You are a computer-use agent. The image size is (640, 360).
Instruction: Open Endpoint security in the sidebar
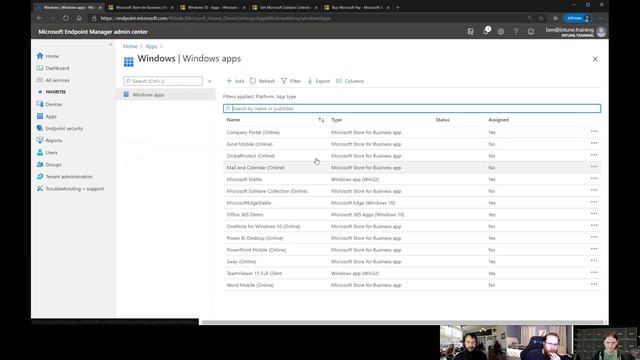60,128
